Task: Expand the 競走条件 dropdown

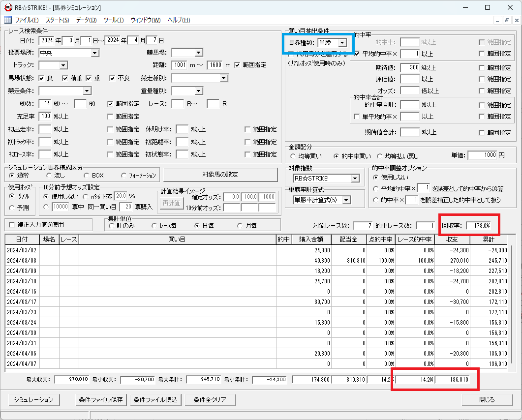Action: click(x=87, y=91)
